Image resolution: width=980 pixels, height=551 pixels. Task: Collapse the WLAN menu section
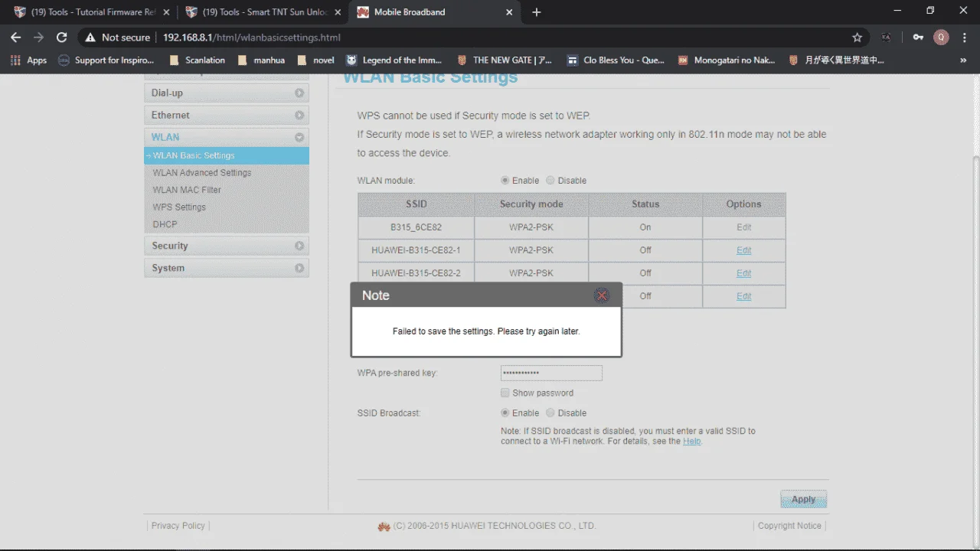pyautogui.click(x=299, y=138)
